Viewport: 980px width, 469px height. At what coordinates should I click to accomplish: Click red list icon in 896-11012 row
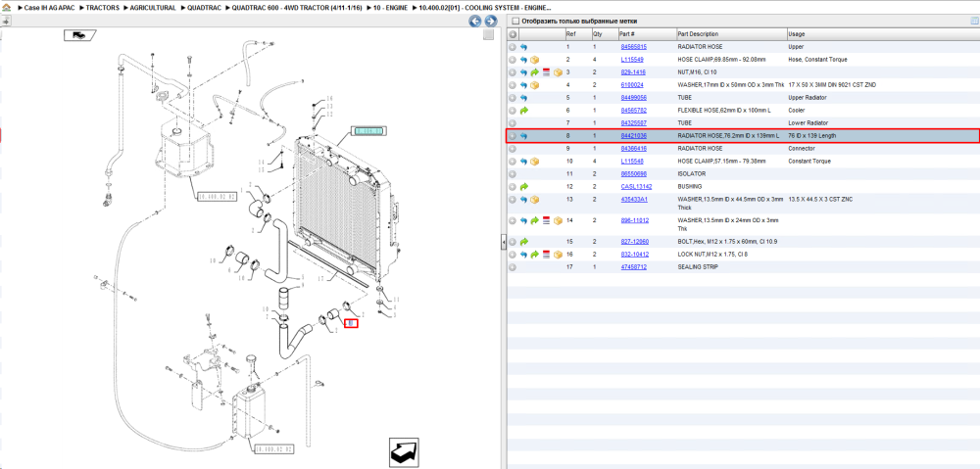click(x=546, y=220)
